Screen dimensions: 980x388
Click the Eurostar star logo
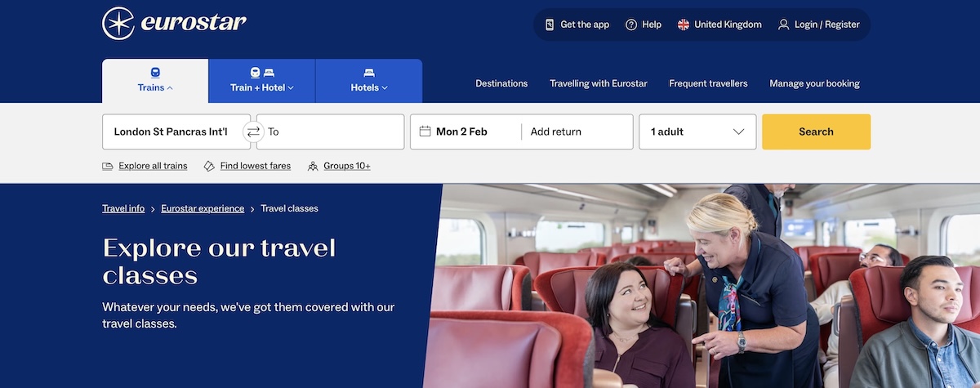[118, 24]
